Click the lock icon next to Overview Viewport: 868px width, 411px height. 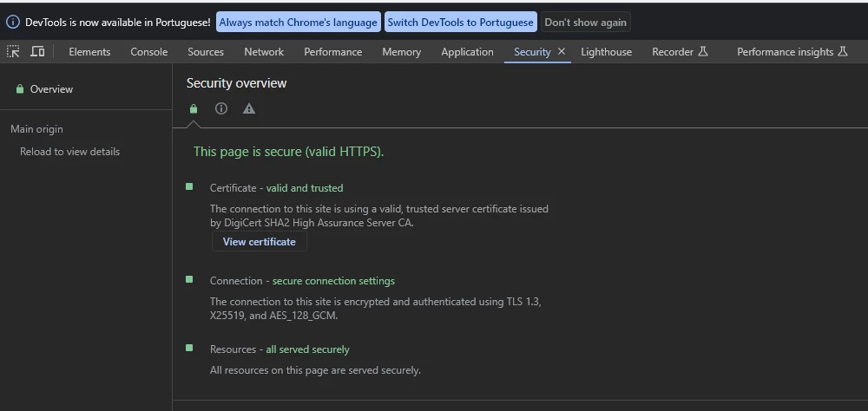pos(20,89)
